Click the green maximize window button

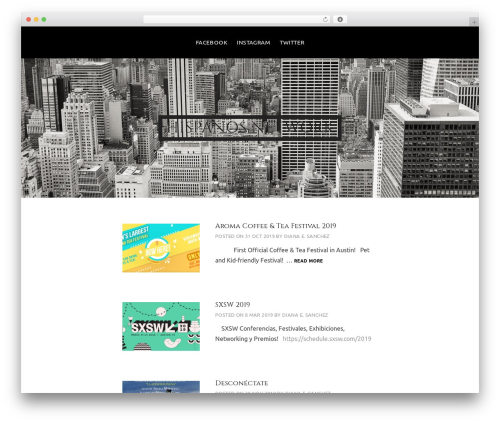coord(44,19)
